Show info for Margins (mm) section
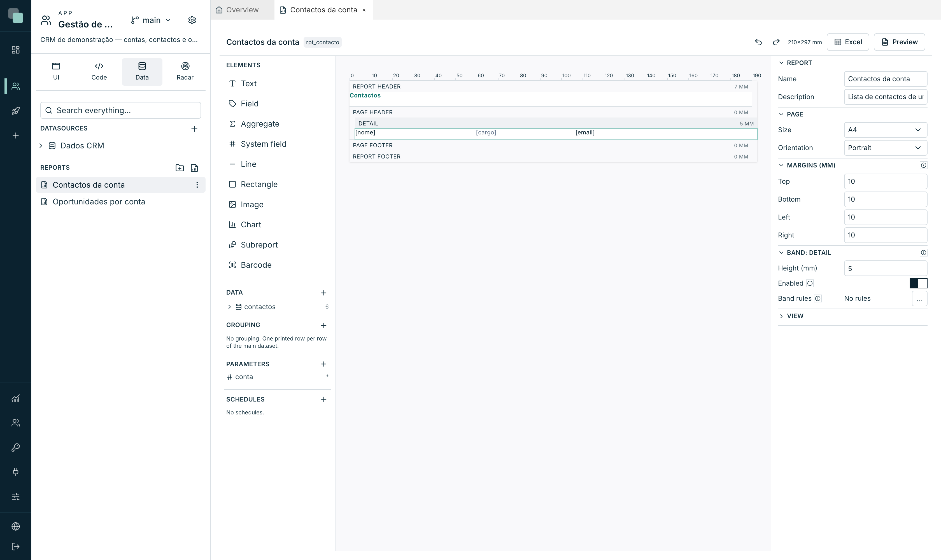 coord(923,165)
